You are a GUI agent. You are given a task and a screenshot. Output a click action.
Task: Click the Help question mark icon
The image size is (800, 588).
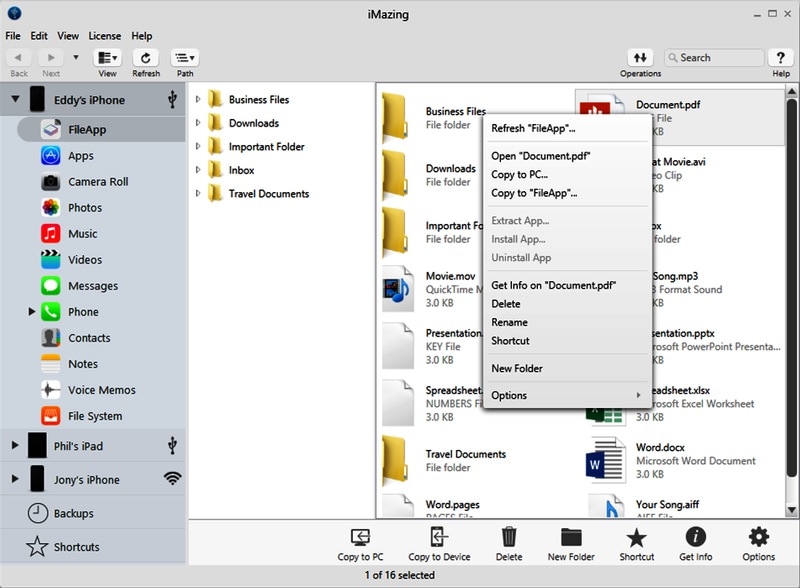(781, 58)
